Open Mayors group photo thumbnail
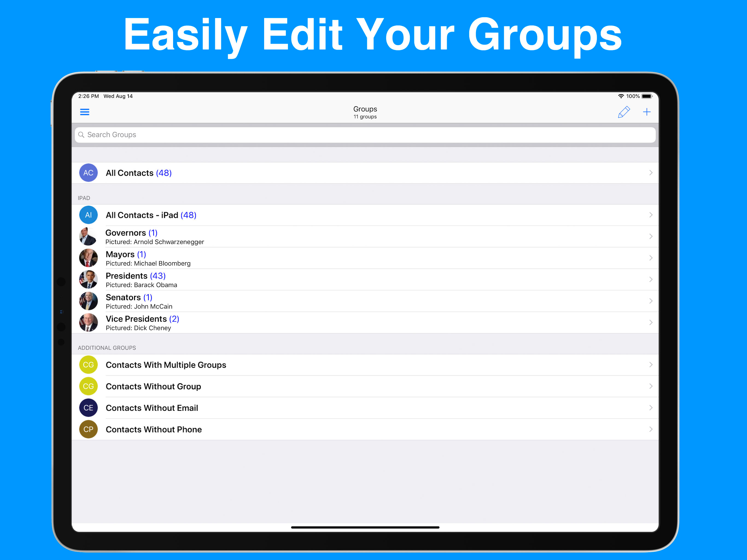This screenshot has height=560, width=747. pyautogui.click(x=89, y=258)
